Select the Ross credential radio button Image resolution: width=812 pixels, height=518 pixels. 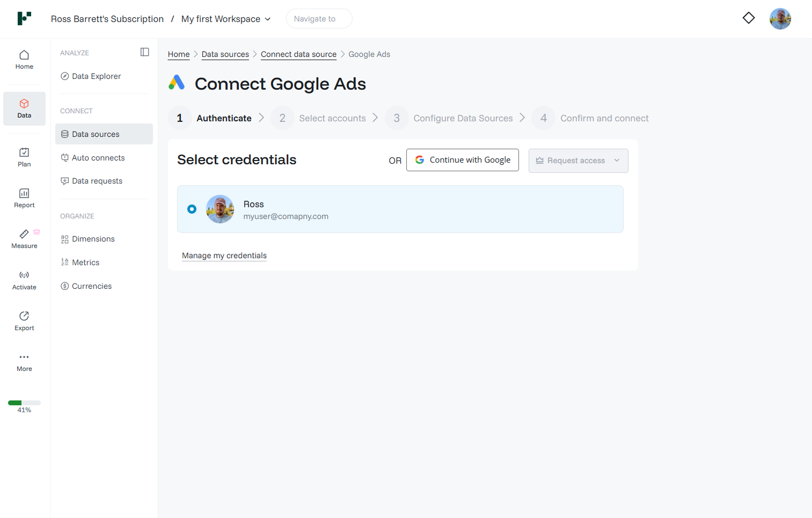[192, 209]
